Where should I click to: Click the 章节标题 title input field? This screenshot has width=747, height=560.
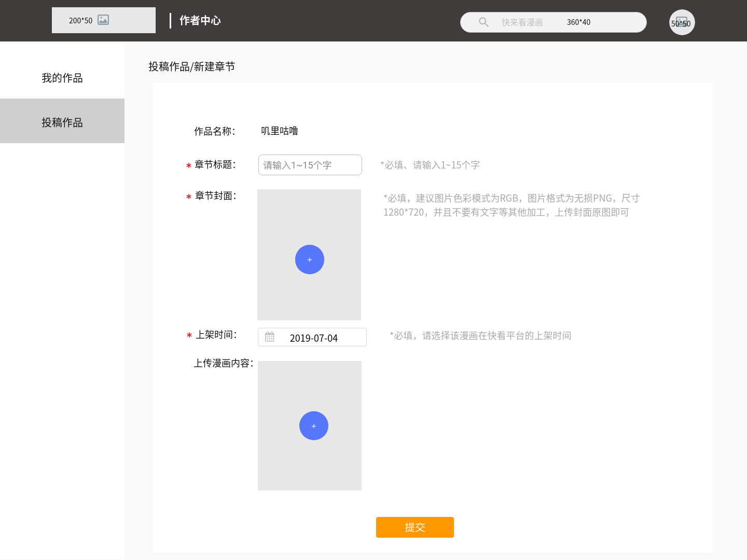click(310, 164)
